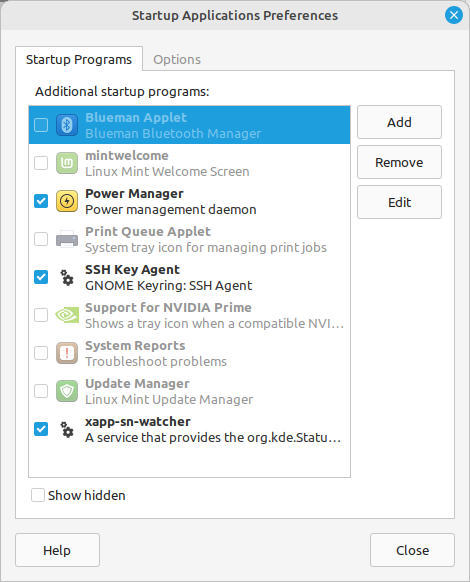
Task: Click the Update Manager shield icon
Action: pos(67,391)
